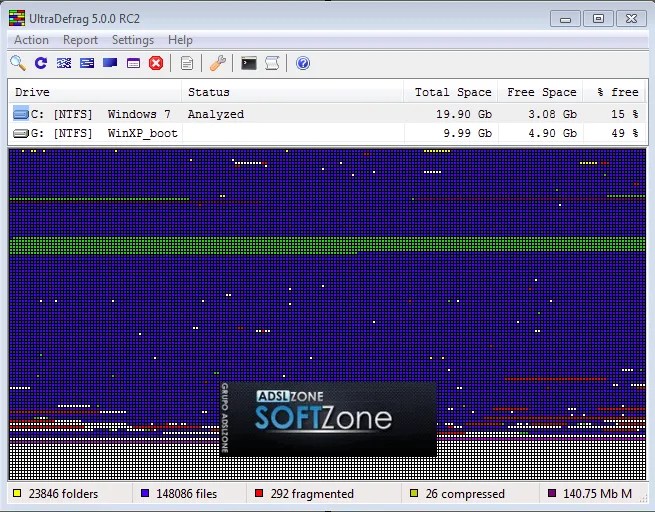Open the Report menu
The height and width of the screenshot is (512, 655).
coord(80,40)
